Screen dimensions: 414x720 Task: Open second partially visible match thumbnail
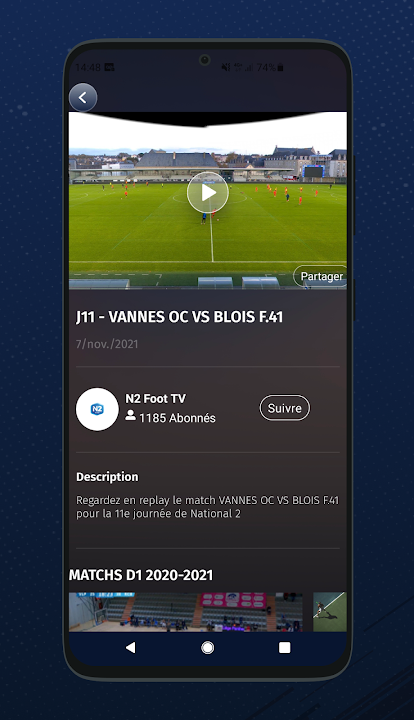[x=330, y=612]
